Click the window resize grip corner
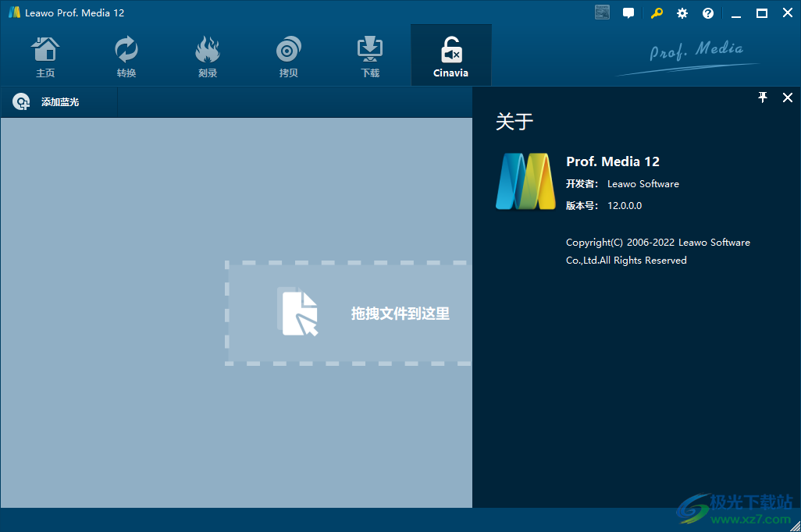 pyautogui.click(x=795, y=526)
